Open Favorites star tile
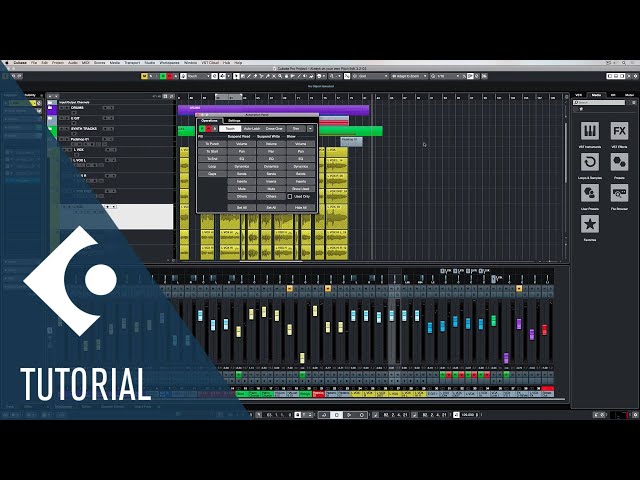The height and width of the screenshot is (480, 640). coord(590,224)
